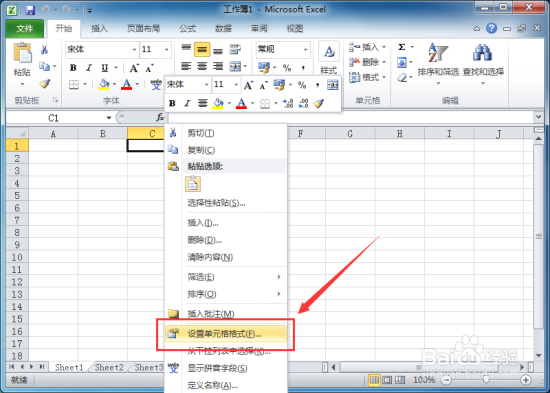
Task: Click the 插入 cells button in ribbon
Action: 367,47
